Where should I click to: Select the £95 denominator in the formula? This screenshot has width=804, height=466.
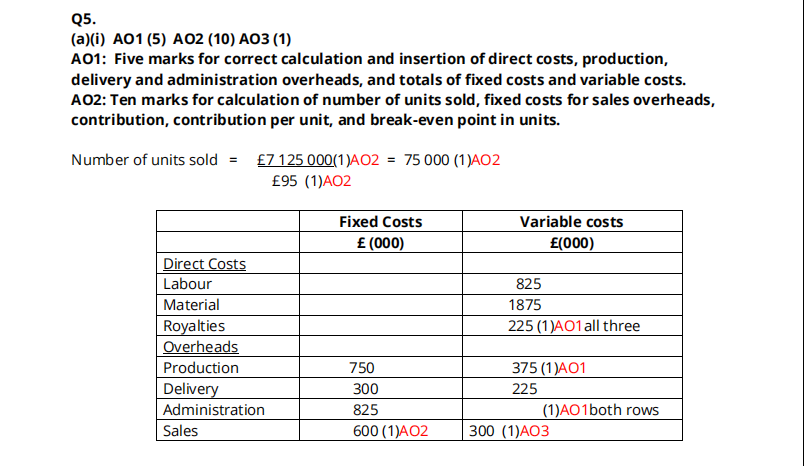pos(283,181)
